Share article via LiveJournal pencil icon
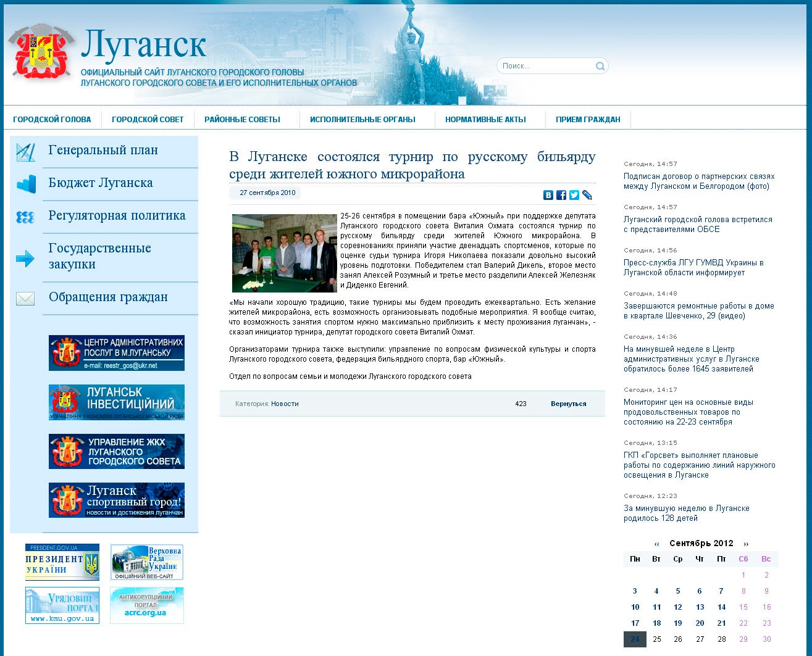Viewport: 812px width, 656px height. tap(587, 195)
